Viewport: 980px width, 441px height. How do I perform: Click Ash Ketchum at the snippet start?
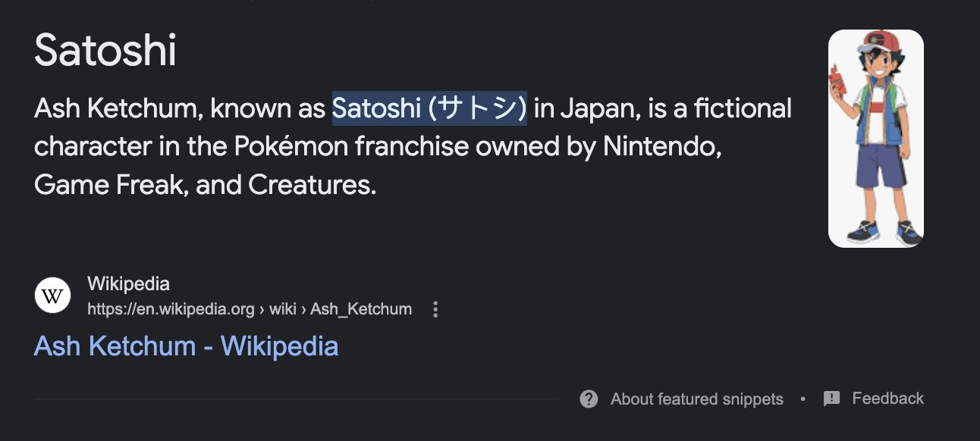(117, 109)
